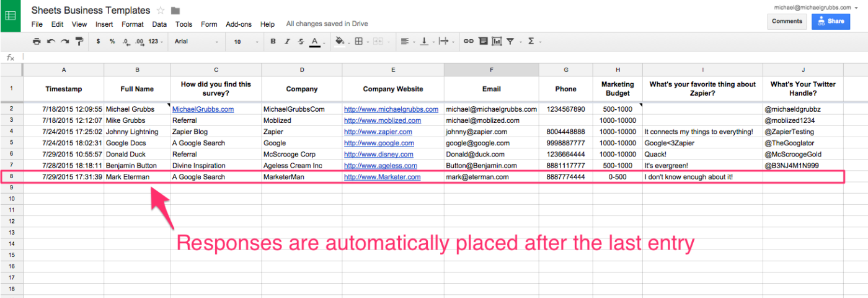Open the Edit menu

click(57, 24)
